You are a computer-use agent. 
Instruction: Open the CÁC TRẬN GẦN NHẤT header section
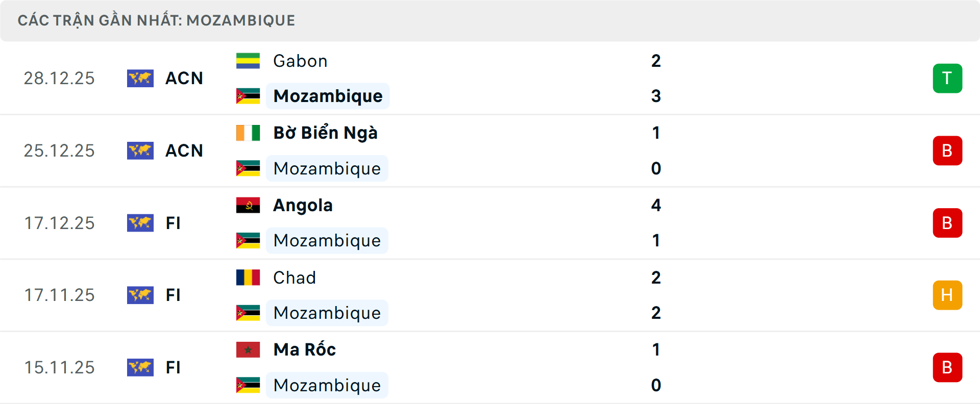pyautogui.click(x=157, y=20)
